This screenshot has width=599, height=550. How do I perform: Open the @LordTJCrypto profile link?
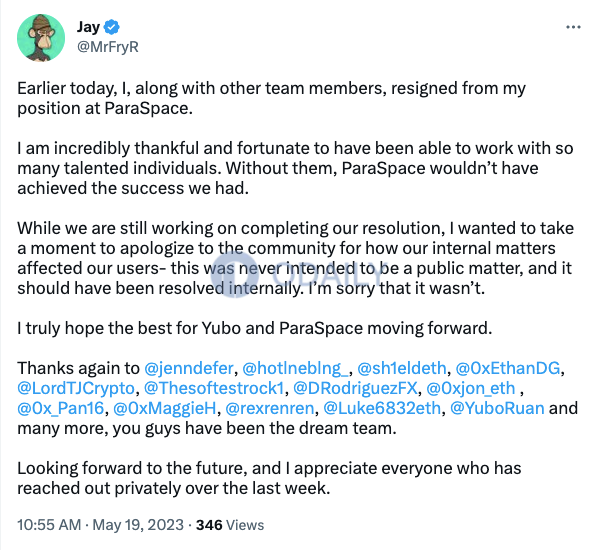(x=76, y=388)
